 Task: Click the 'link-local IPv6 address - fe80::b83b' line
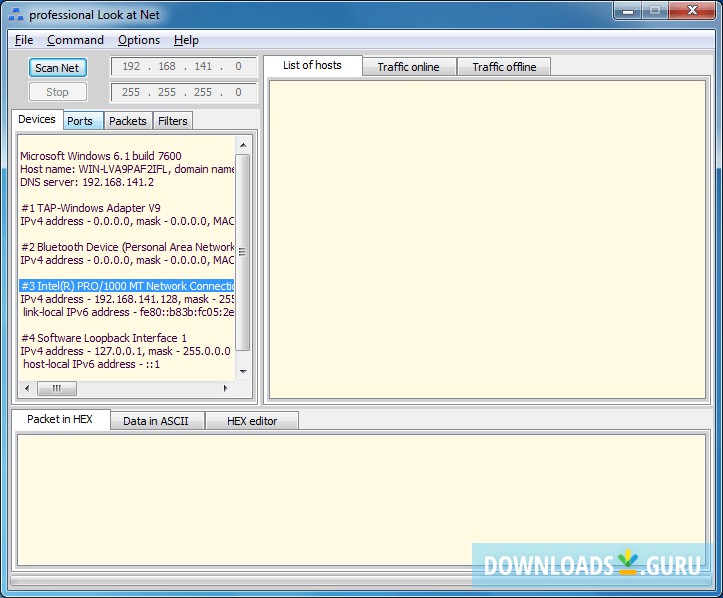coord(129,312)
